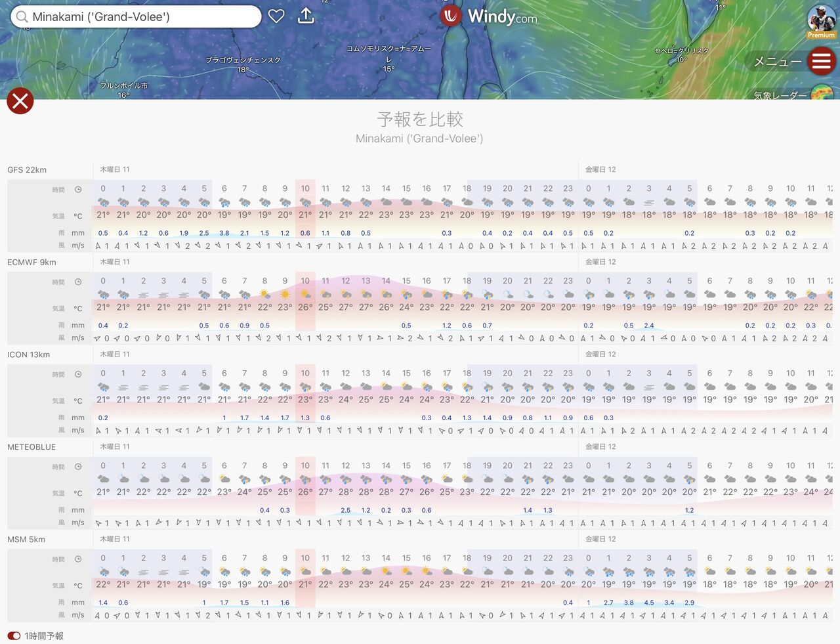
Task: Click METEOBLUE weather icon at hour 6
Action: pyautogui.click(x=224, y=479)
